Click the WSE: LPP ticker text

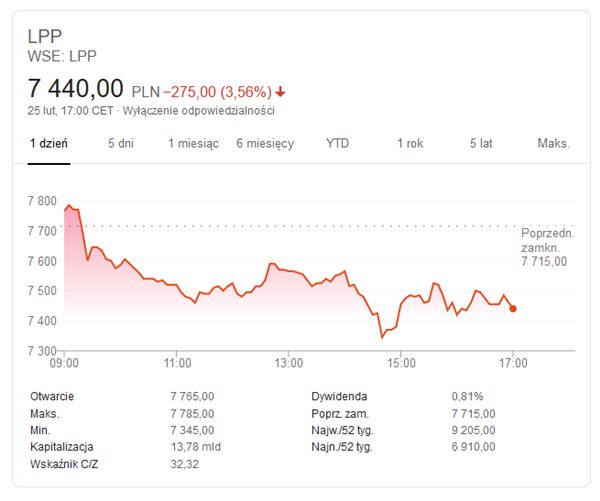click(62, 56)
